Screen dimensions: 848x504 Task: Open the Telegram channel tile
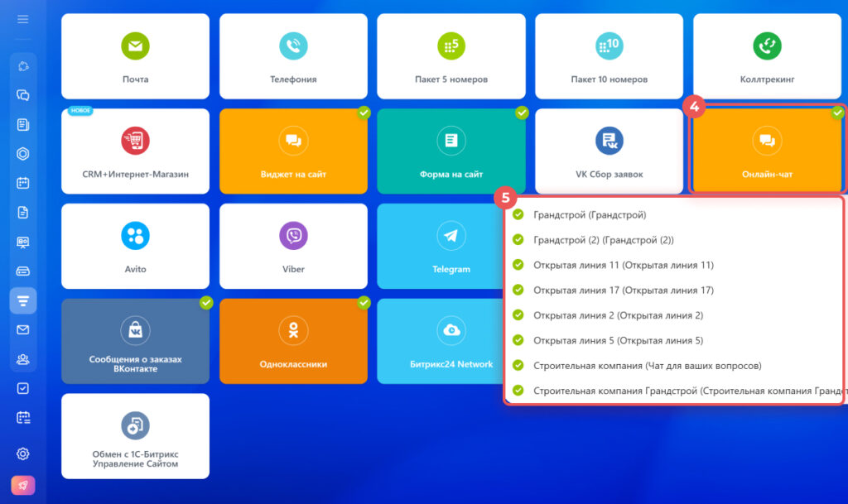450,246
